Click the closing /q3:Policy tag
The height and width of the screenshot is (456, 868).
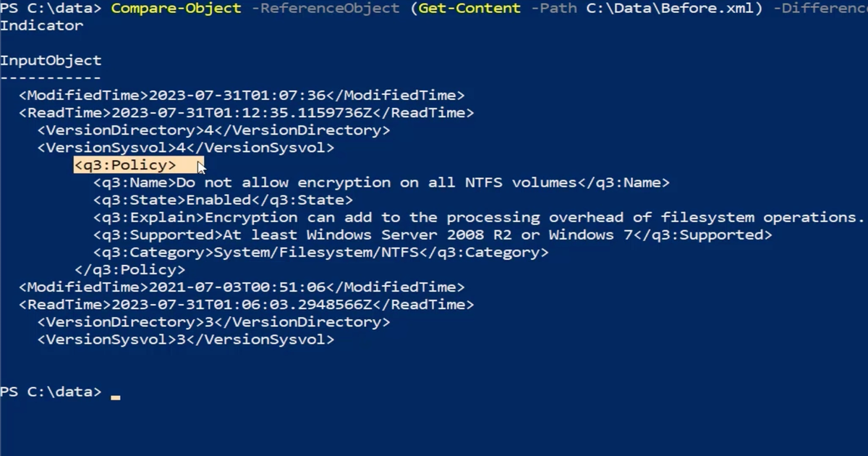pos(129,269)
